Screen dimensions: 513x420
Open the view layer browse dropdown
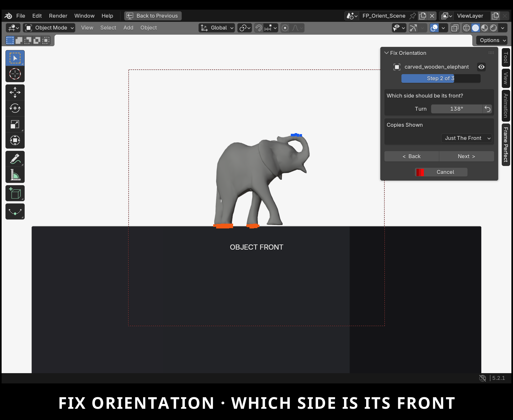(x=446, y=16)
